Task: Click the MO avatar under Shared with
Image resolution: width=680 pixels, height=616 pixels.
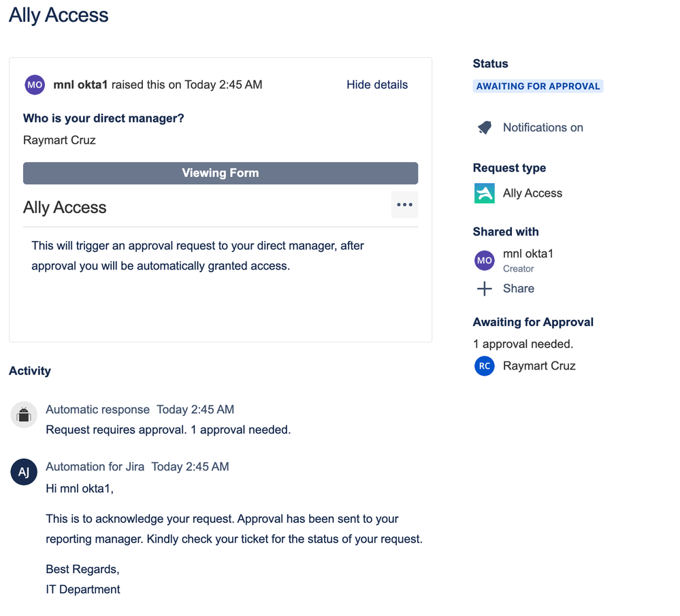Action: [x=485, y=260]
